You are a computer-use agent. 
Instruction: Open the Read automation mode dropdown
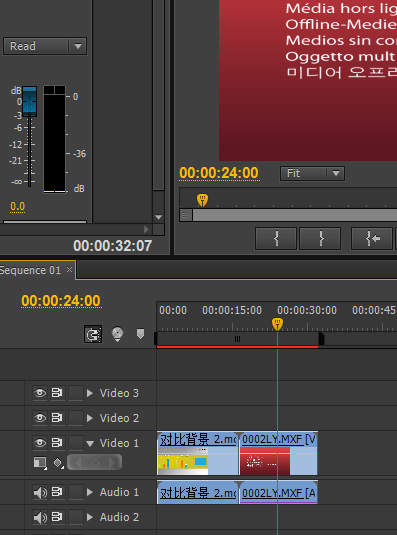pyautogui.click(x=45, y=46)
